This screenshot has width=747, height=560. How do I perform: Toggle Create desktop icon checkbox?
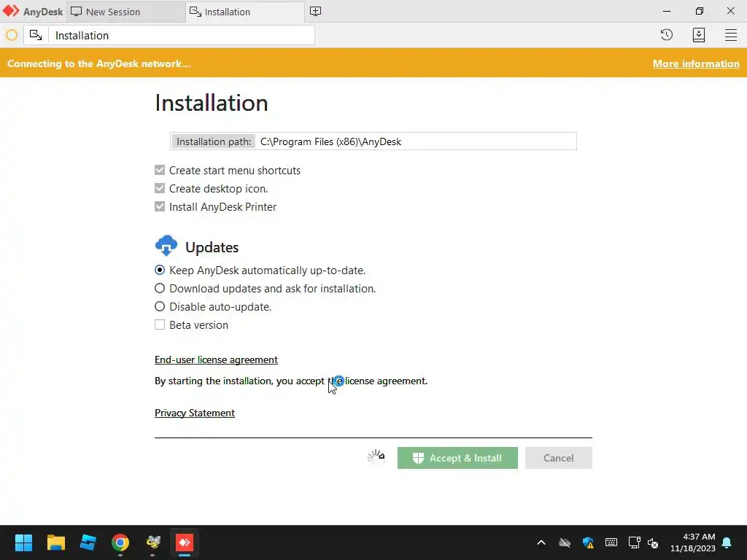tap(160, 188)
